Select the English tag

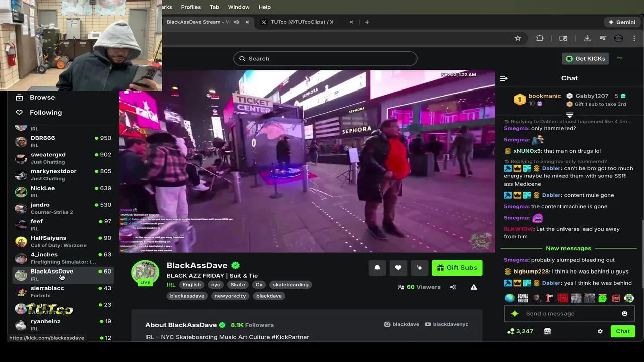(x=191, y=285)
